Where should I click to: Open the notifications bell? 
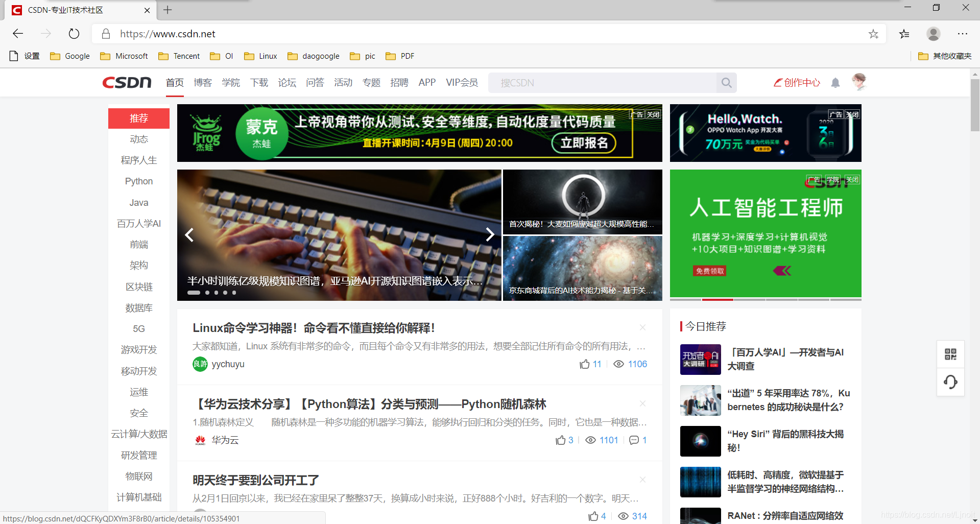(835, 83)
